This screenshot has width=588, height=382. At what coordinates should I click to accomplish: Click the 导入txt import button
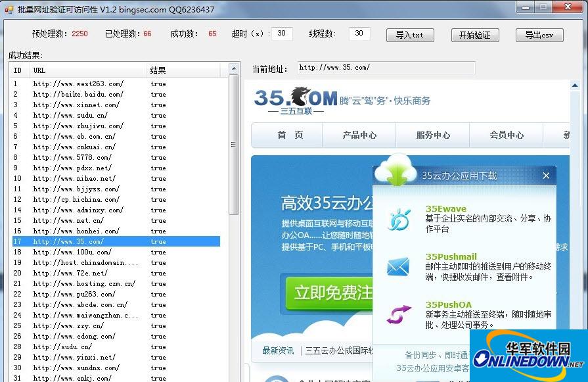(410, 35)
